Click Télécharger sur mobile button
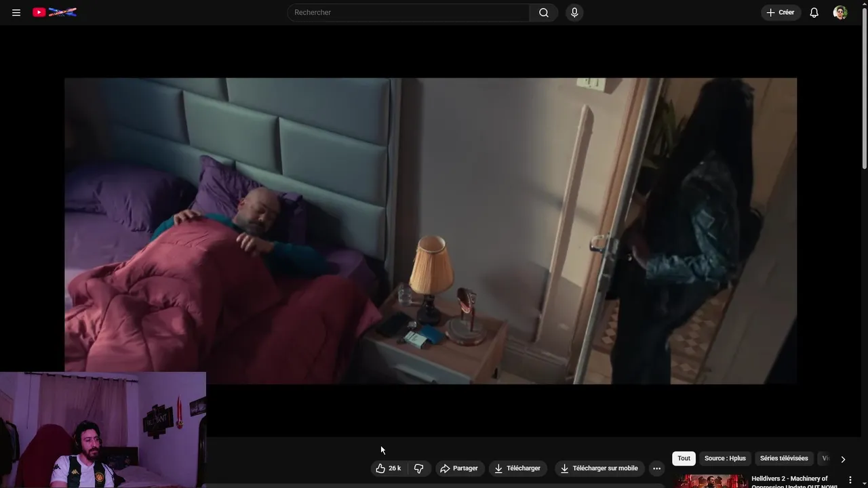Viewport: 868px width, 488px height. [x=599, y=468]
